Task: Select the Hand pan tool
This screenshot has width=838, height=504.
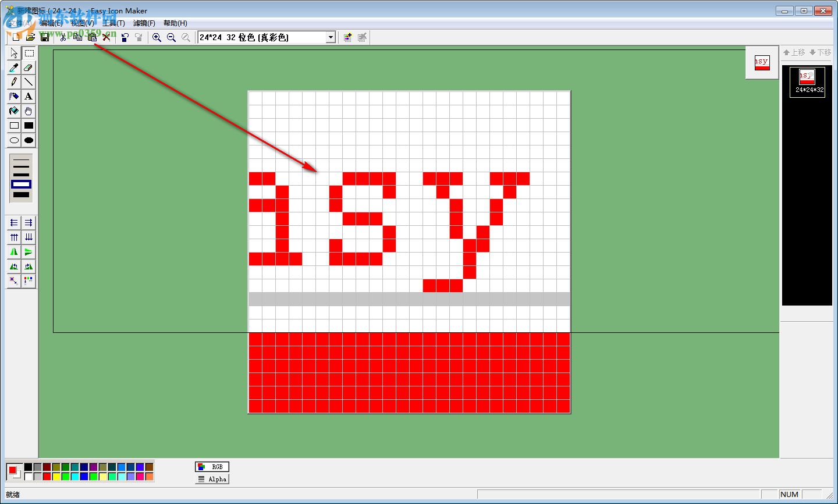Action: [x=29, y=111]
